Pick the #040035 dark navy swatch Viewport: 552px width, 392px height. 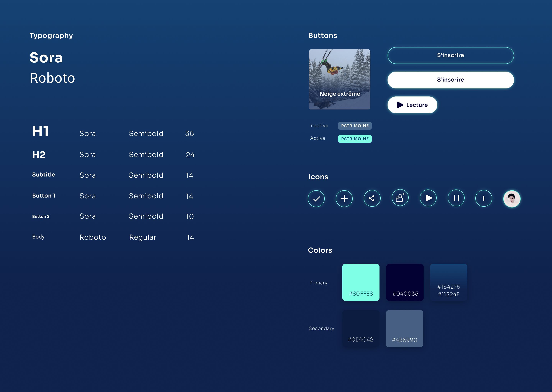(x=405, y=282)
